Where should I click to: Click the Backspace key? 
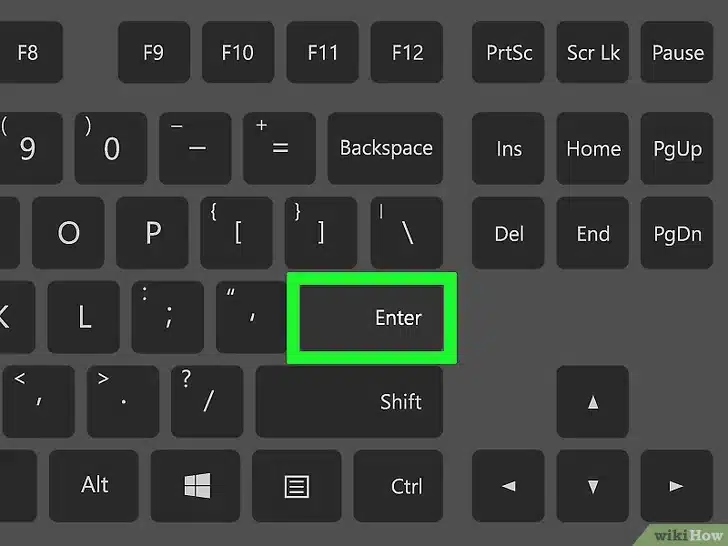pos(385,148)
